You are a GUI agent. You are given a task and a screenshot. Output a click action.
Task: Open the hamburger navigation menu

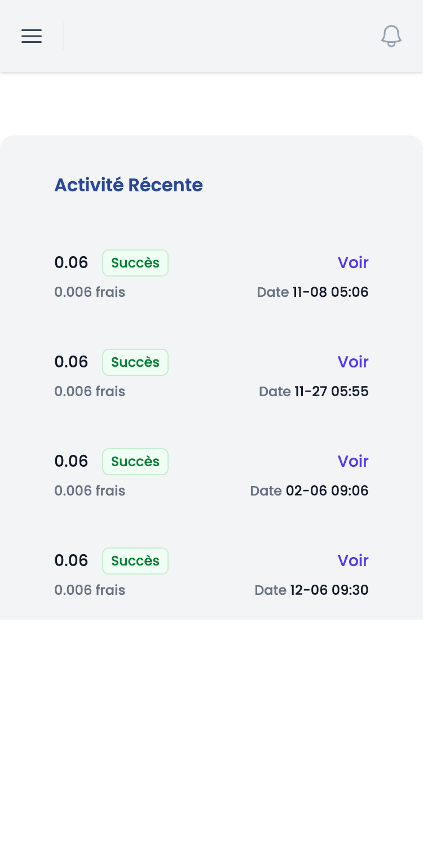click(x=32, y=36)
